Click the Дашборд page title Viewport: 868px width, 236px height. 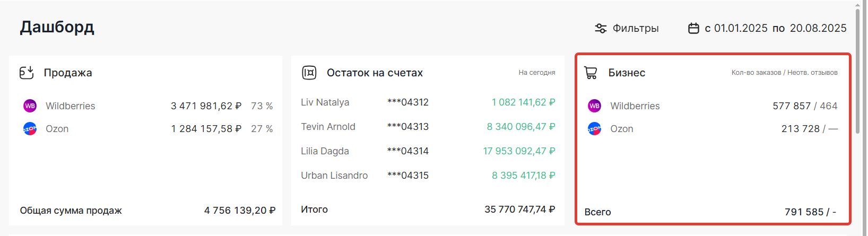(x=57, y=27)
